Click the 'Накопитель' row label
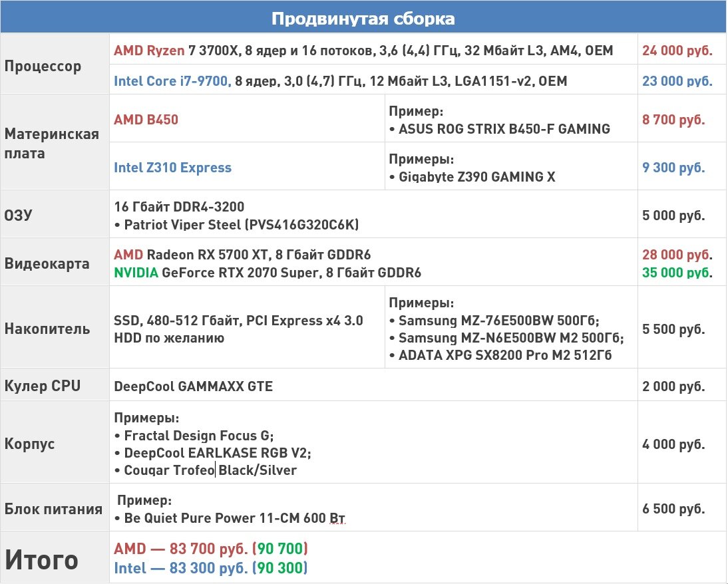The height and width of the screenshot is (584, 728). point(47,329)
